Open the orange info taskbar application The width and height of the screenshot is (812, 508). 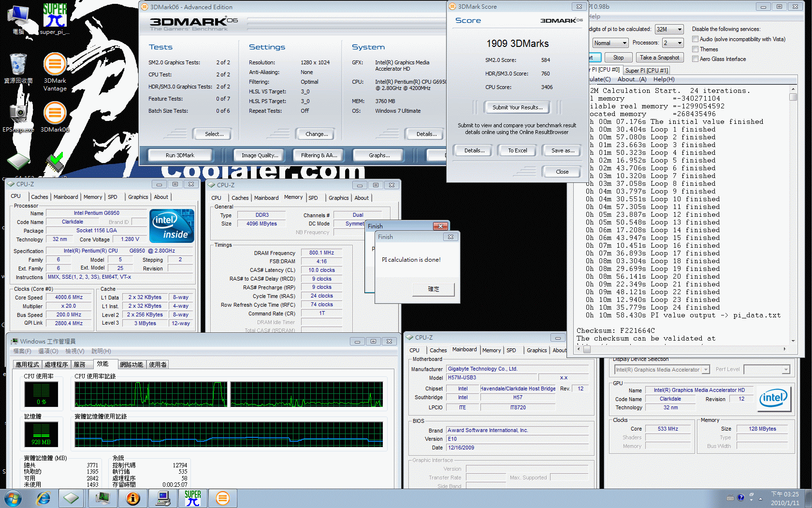pos(133,498)
